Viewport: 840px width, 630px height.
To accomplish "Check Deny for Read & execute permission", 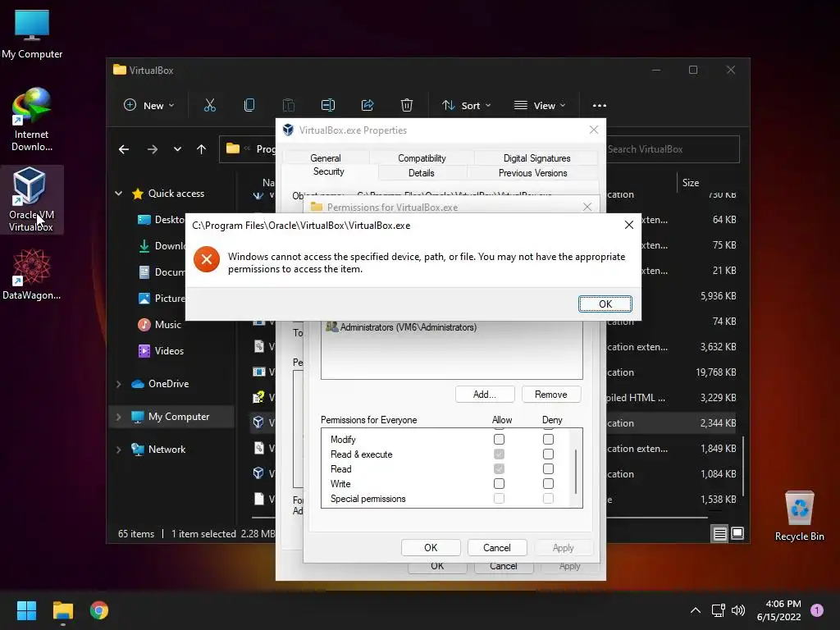I will 548,454.
